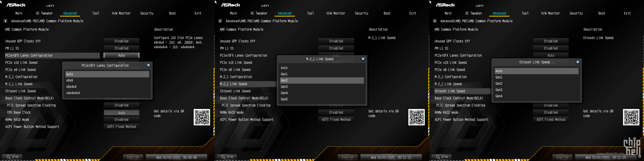Image resolution: width=644 pixels, height=161 pixels.
Task: Open the Security tab in the right BIOS panel
Action: point(576,13)
